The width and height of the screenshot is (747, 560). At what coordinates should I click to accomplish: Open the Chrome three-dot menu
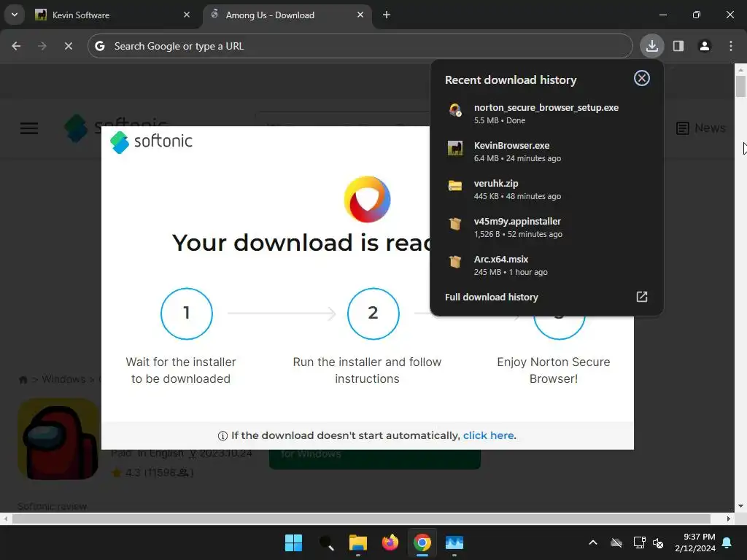(731, 46)
